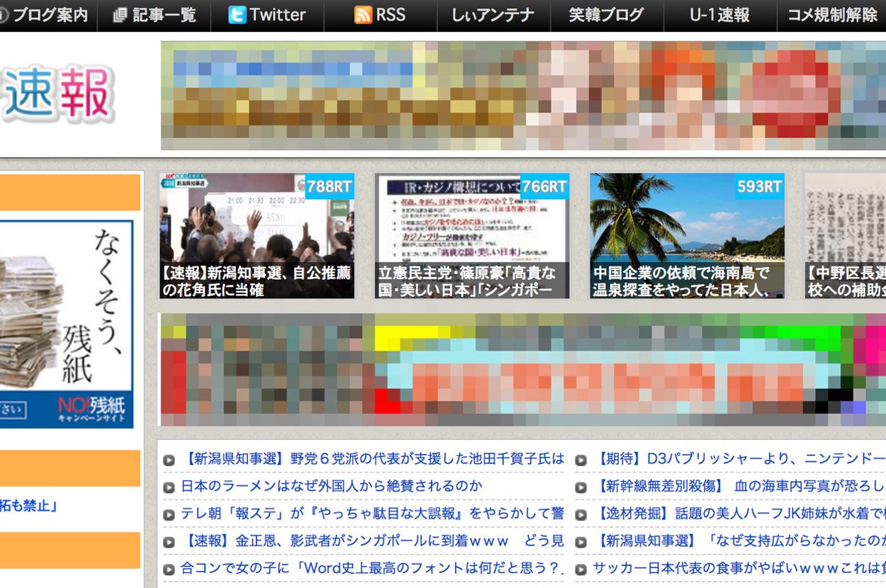886x588 pixels.
Task: Go to 笑韓ブログ in navigation bar
Action: 606,15
